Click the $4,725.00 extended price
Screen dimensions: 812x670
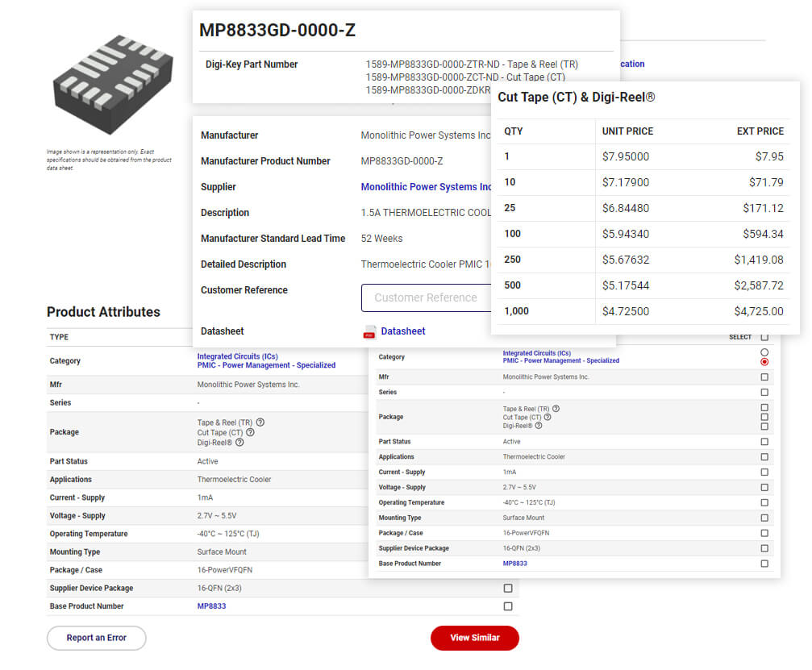click(759, 312)
